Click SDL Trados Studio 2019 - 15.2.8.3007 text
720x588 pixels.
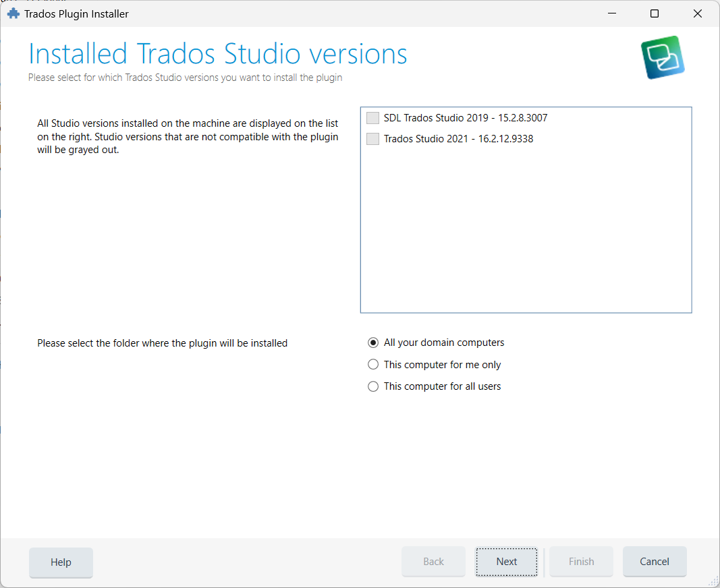coord(466,118)
